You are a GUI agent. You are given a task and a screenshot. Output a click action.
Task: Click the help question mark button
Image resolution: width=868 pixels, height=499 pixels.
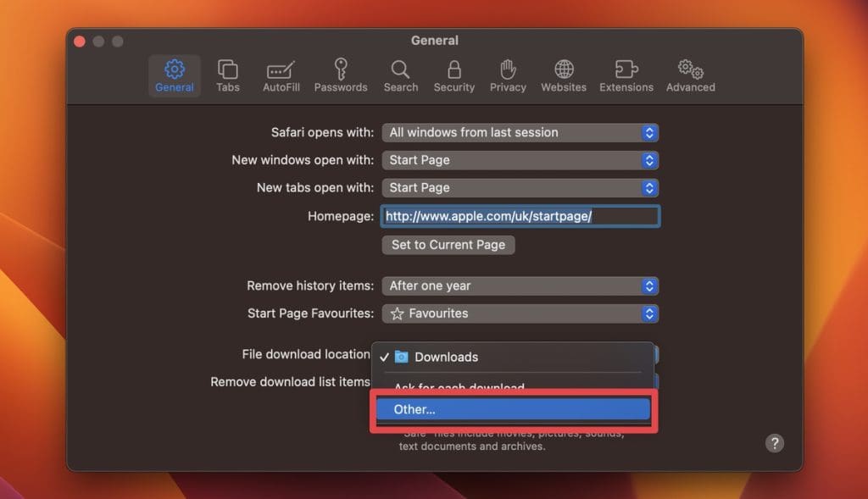(x=775, y=443)
